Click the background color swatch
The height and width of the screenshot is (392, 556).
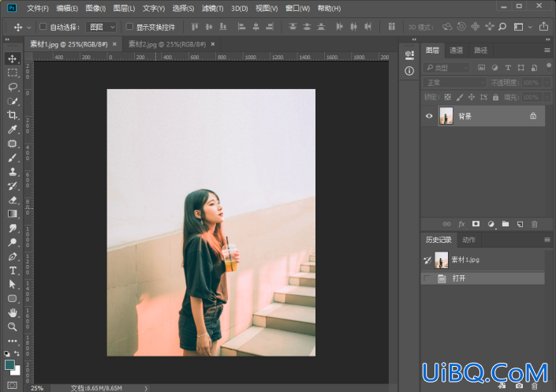[17, 371]
